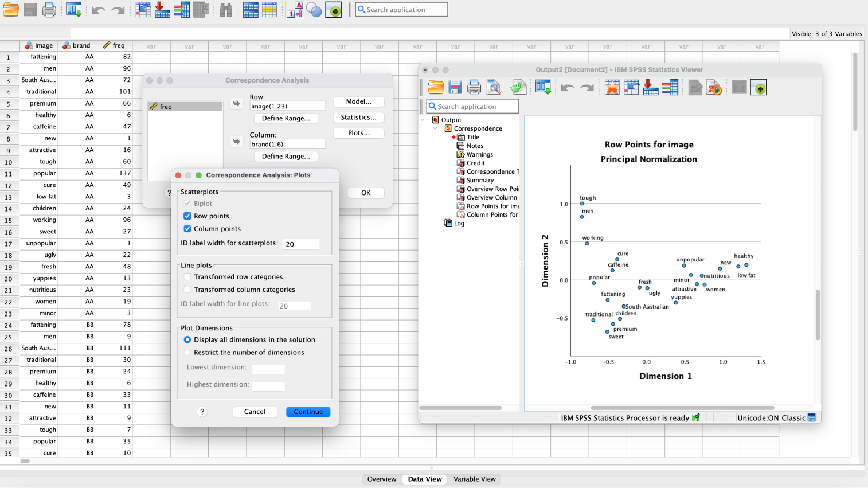The height and width of the screenshot is (488, 868).
Task: Click the Export icon in Viewer toolbar
Action: point(518,88)
